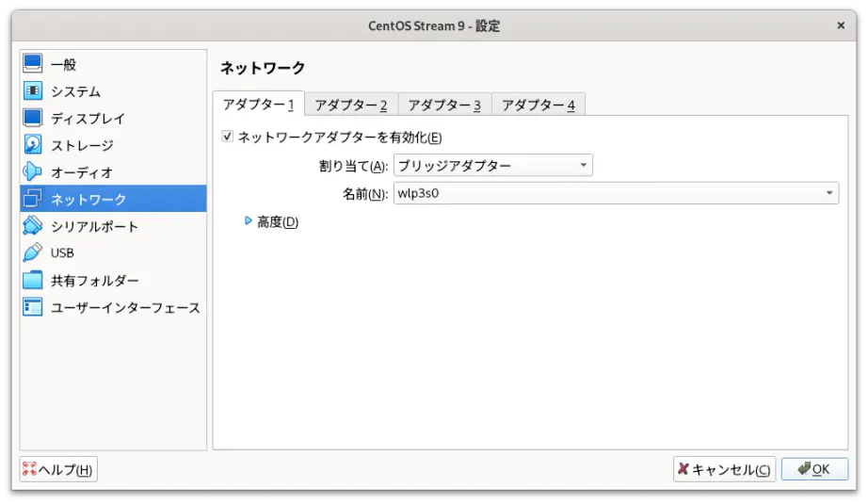This screenshot has width=868, height=504.
Task: Open the 名前 wlp3s0 dropdown
Action: (616, 193)
